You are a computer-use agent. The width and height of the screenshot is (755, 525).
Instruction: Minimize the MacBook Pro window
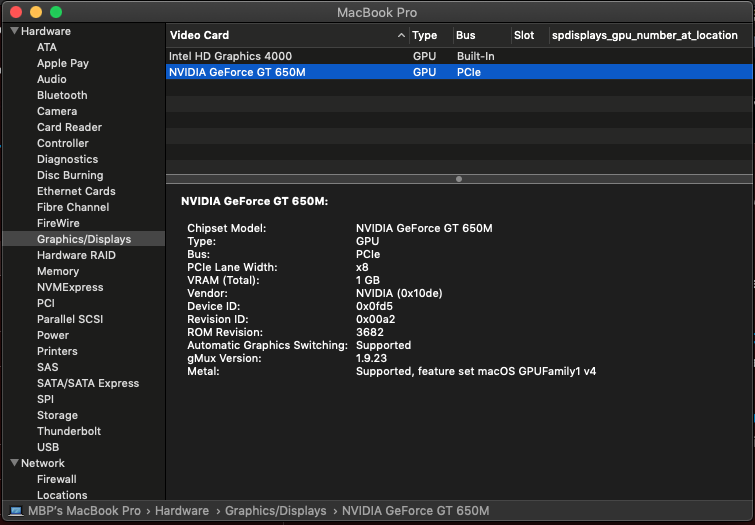click(36, 12)
